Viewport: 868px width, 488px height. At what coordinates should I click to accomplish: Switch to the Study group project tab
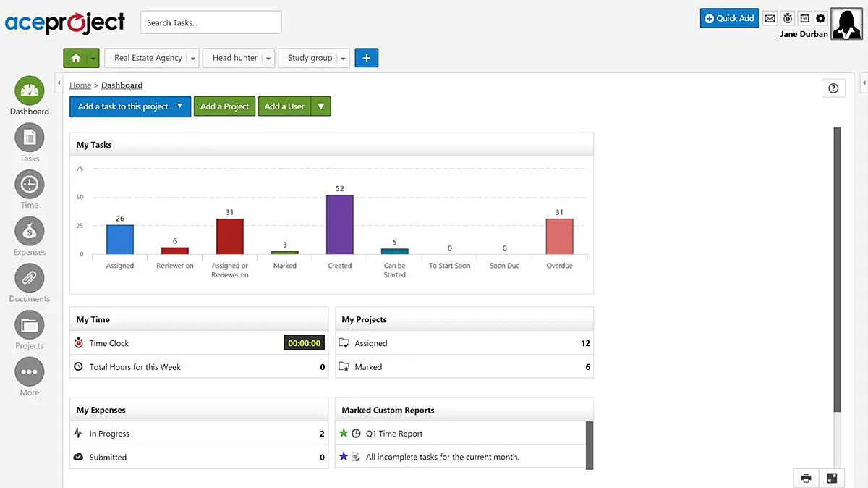coord(310,58)
